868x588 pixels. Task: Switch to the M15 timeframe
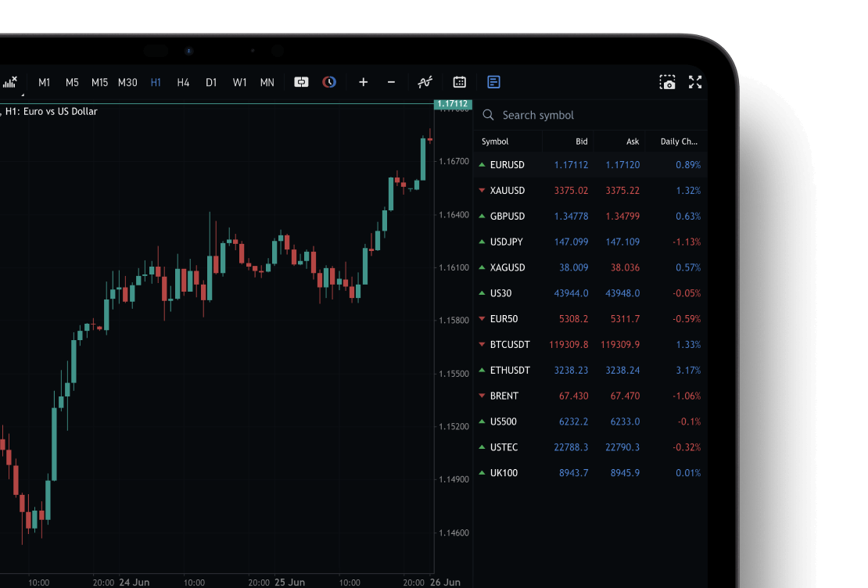pos(99,82)
